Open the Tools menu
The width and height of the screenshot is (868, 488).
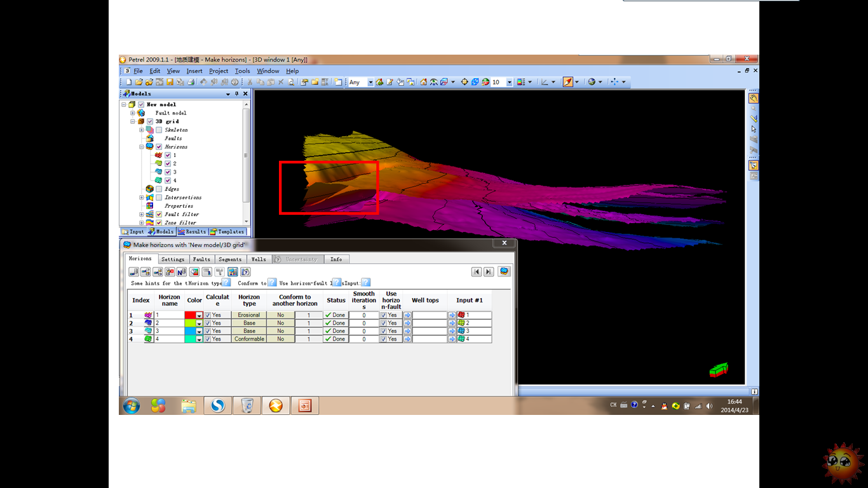[242, 71]
